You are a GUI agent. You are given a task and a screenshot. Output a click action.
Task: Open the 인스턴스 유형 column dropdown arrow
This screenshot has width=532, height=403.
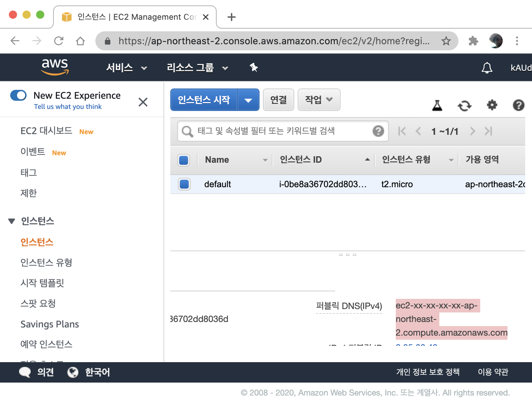451,160
